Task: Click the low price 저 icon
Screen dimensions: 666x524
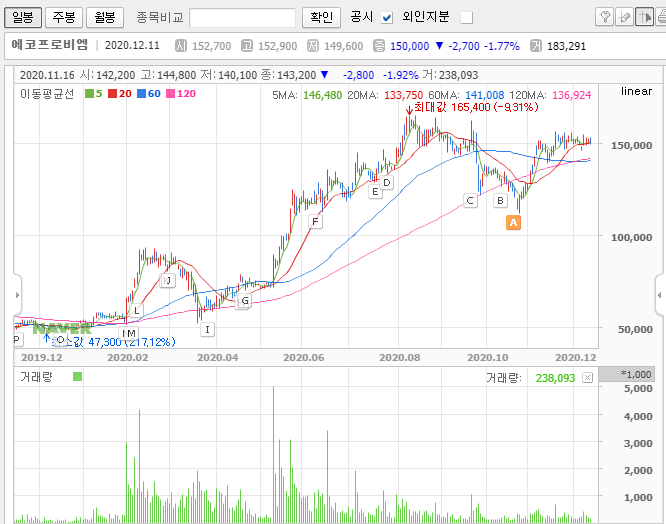Action: click(313, 45)
